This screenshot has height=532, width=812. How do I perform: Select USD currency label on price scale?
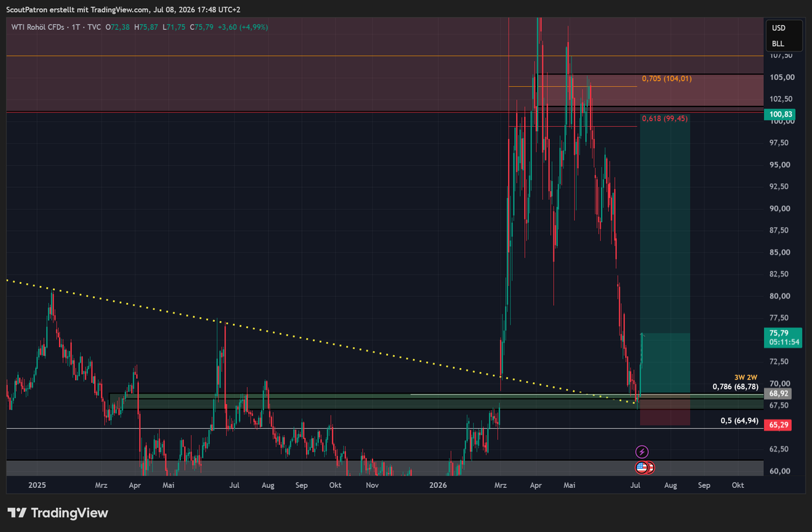778,28
